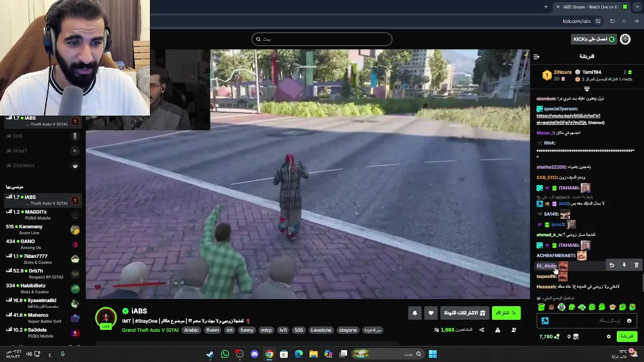Open Microsoft Edge from the taskbar

coord(299,354)
